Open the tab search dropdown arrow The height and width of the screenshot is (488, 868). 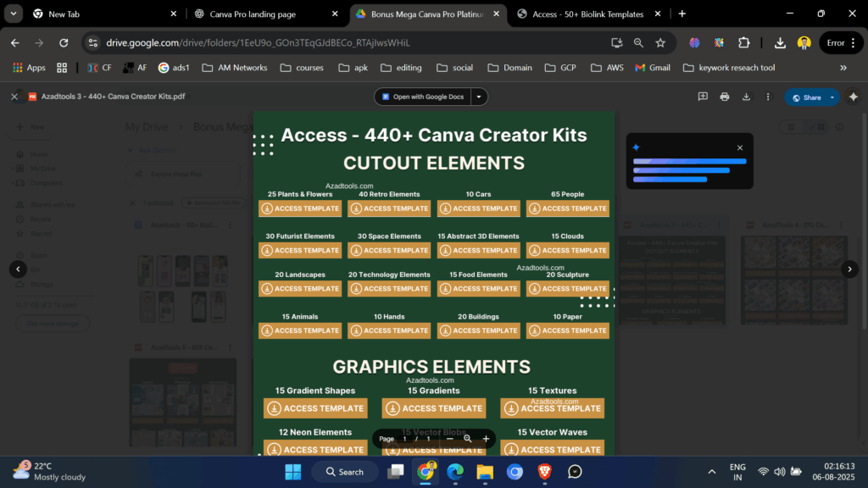14,14
